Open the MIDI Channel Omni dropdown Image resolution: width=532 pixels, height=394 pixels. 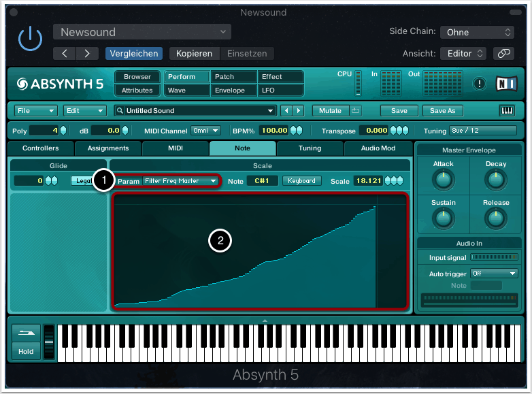click(206, 131)
